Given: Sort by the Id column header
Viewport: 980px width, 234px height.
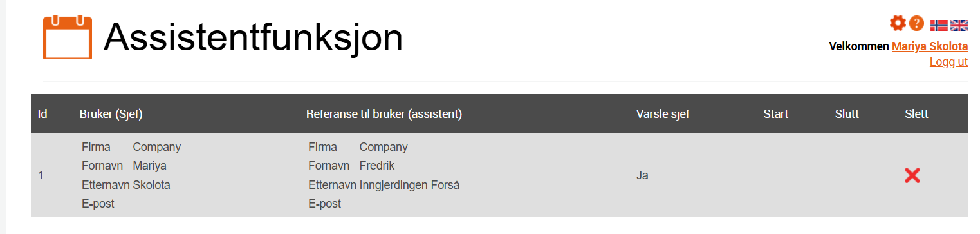Looking at the screenshot, I should pyautogui.click(x=42, y=114).
